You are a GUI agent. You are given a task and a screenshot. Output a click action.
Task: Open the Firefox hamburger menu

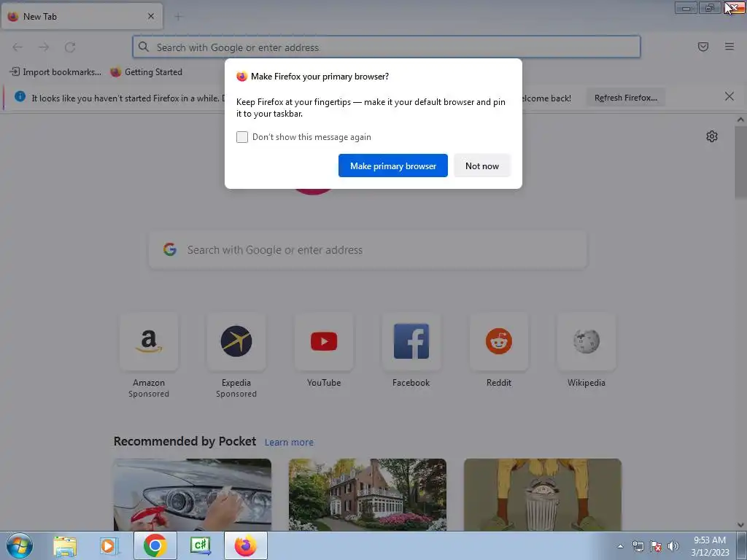729,47
